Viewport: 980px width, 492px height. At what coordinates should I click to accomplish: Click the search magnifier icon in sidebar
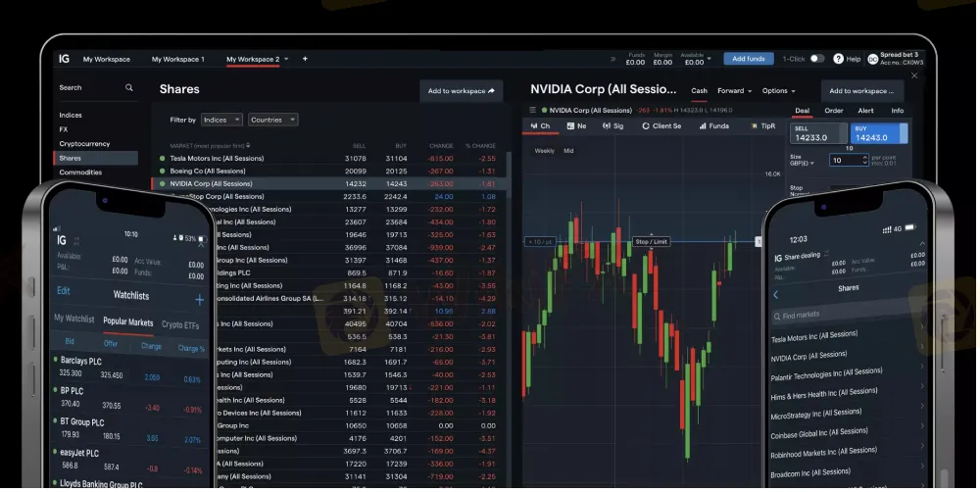[x=128, y=88]
